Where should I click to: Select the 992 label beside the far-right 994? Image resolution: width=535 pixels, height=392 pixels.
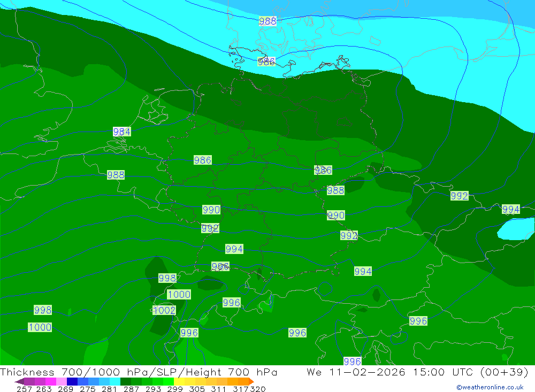(459, 196)
